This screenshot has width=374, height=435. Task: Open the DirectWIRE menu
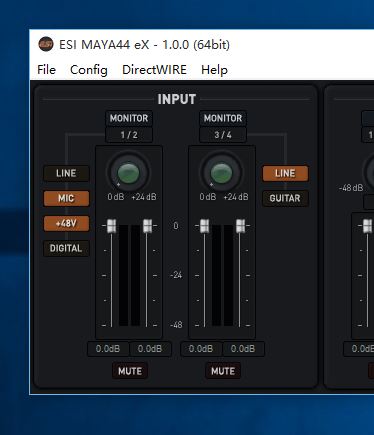[x=154, y=70]
